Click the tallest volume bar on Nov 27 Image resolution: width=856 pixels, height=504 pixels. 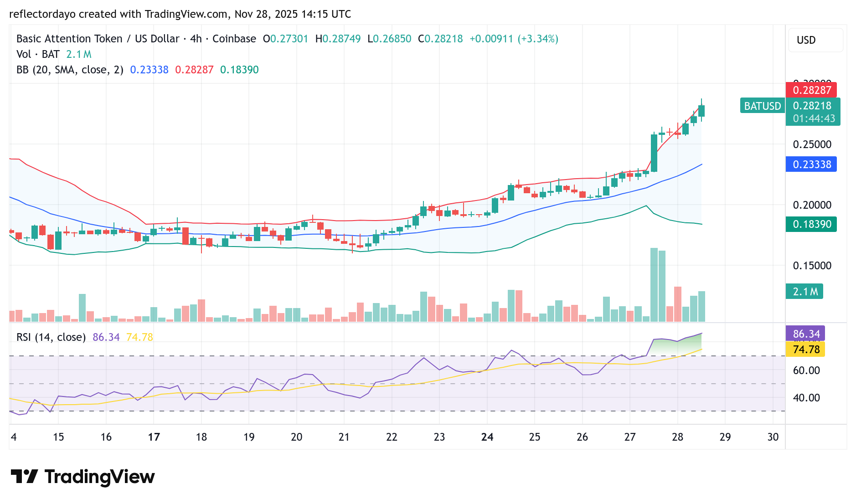[x=654, y=285]
